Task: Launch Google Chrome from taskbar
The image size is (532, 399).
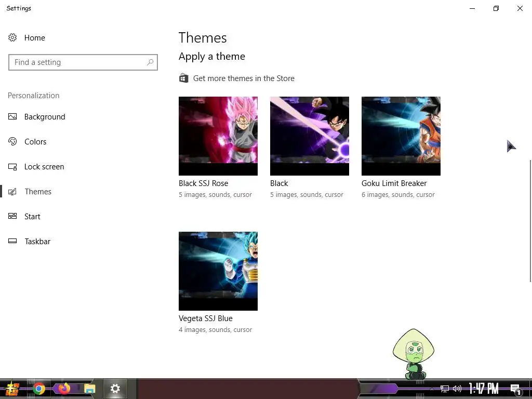Action: tap(39, 389)
